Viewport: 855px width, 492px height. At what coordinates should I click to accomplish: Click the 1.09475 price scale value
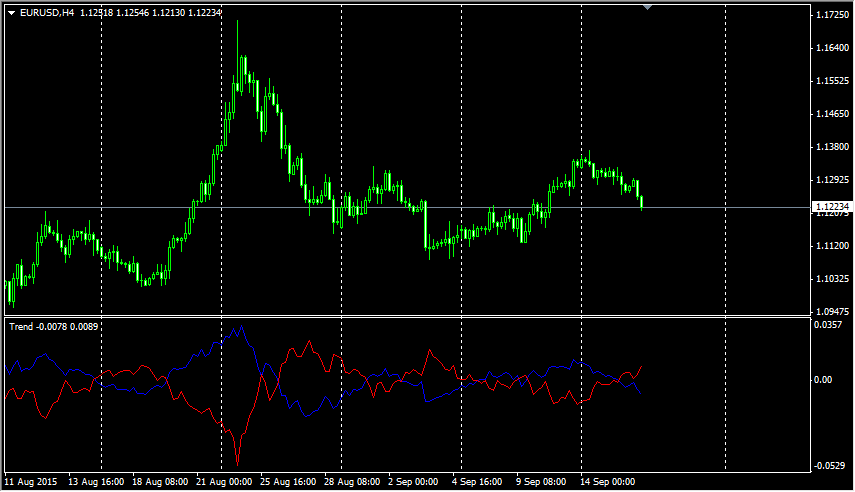832,311
